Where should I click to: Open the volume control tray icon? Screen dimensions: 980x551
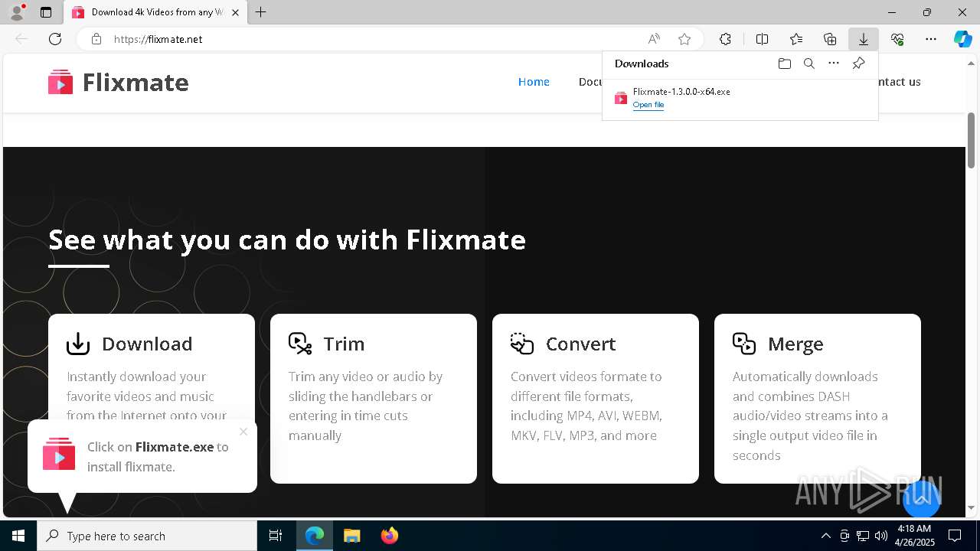880,536
